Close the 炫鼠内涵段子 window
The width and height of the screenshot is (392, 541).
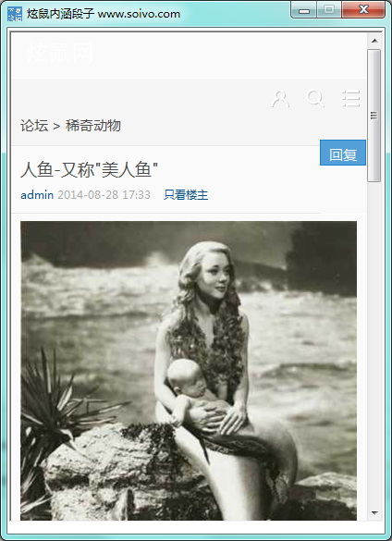pyautogui.click(x=363, y=9)
